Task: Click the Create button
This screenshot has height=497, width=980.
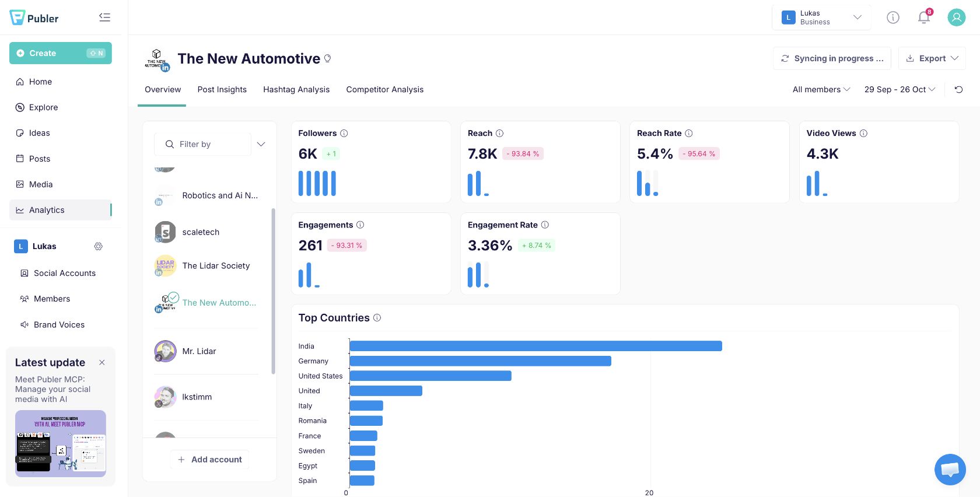Action: (x=61, y=53)
